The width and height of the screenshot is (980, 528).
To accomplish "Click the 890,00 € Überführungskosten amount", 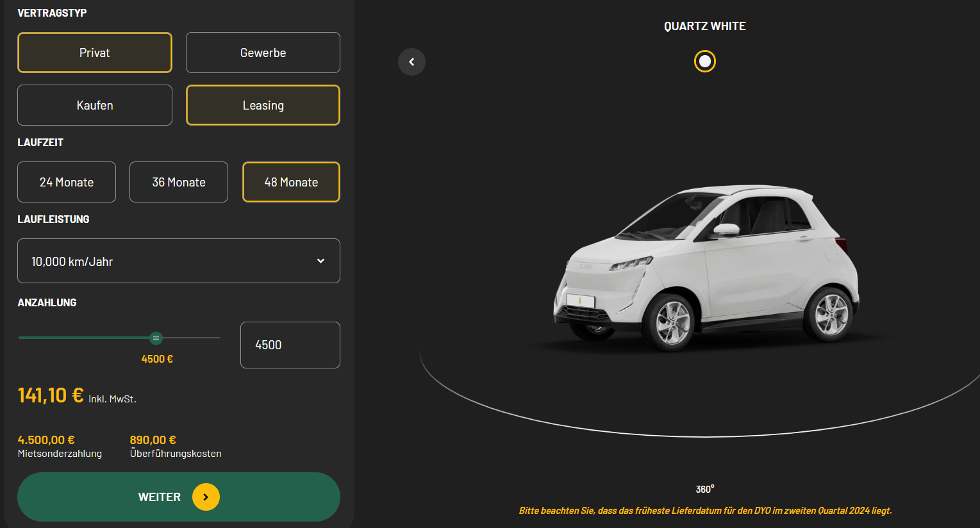I will [153, 440].
